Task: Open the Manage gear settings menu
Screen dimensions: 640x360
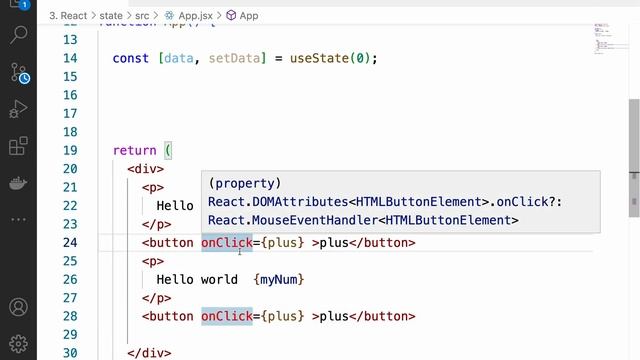Action: point(18,344)
